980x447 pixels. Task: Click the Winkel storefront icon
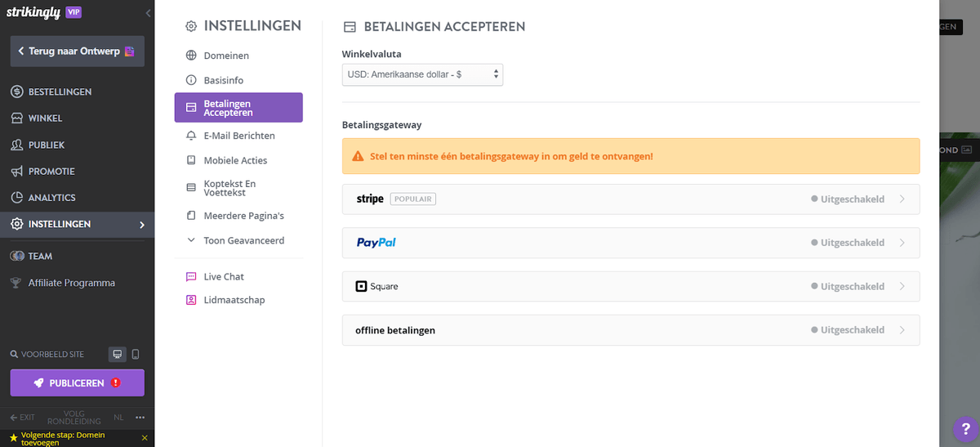tap(16, 118)
